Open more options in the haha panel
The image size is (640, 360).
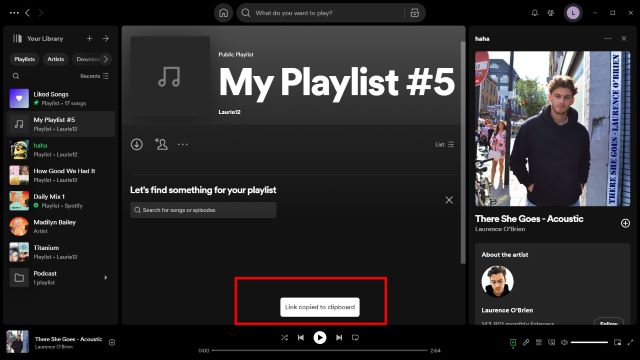point(608,38)
